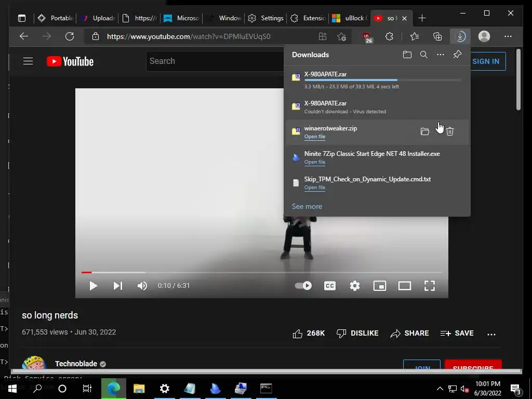Open downloads folder from Downloads panel
Image resolution: width=532 pixels, height=399 pixels.
[407, 55]
